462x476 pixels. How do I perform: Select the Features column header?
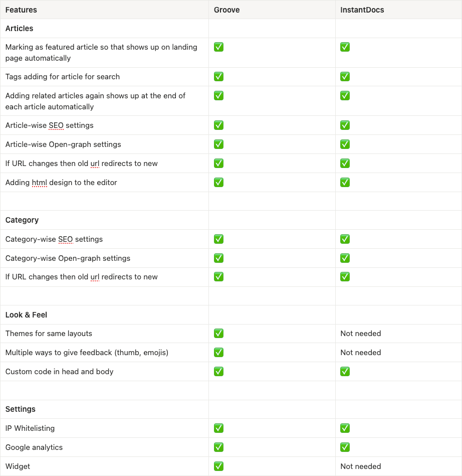[x=21, y=10]
